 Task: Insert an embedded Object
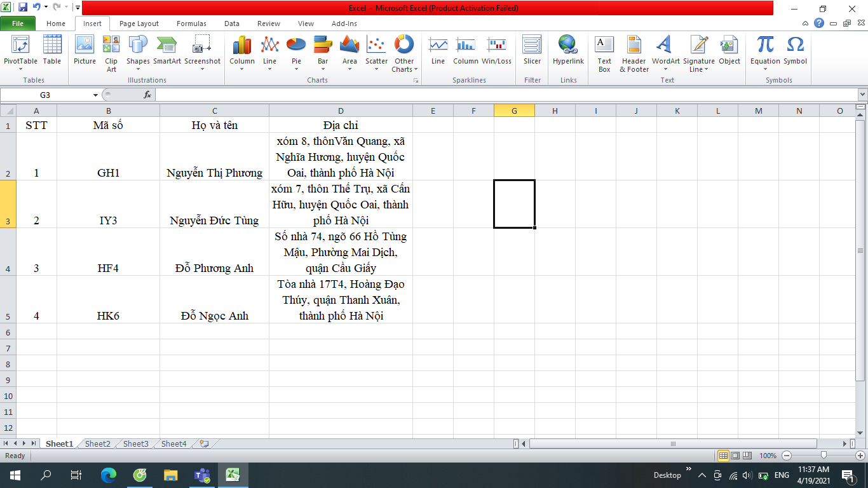tap(729, 51)
